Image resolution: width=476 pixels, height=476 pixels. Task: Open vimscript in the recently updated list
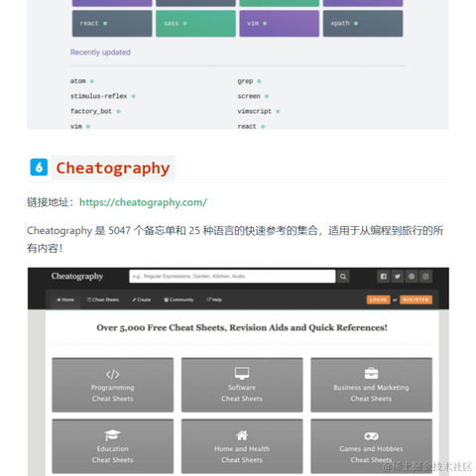click(x=254, y=111)
